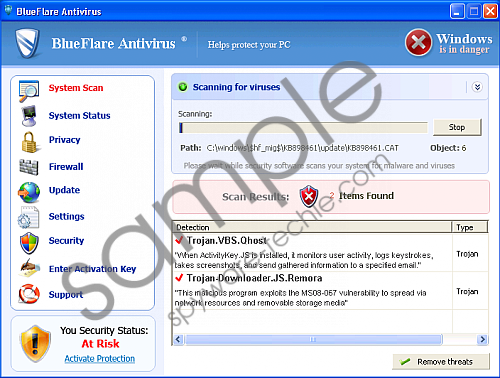500x378 pixels.
Task: Click the yellow warning shield At Risk icon
Action: [x=35, y=344]
